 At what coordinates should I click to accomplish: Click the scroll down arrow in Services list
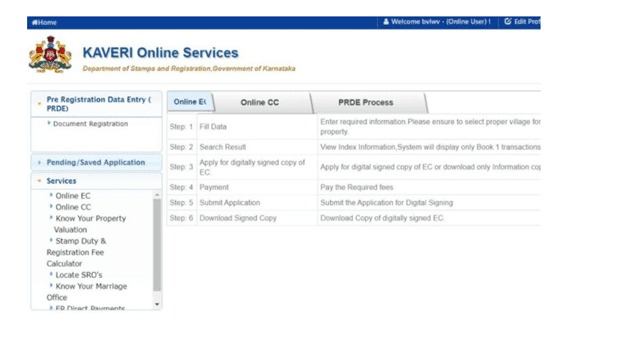[x=157, y=304]
